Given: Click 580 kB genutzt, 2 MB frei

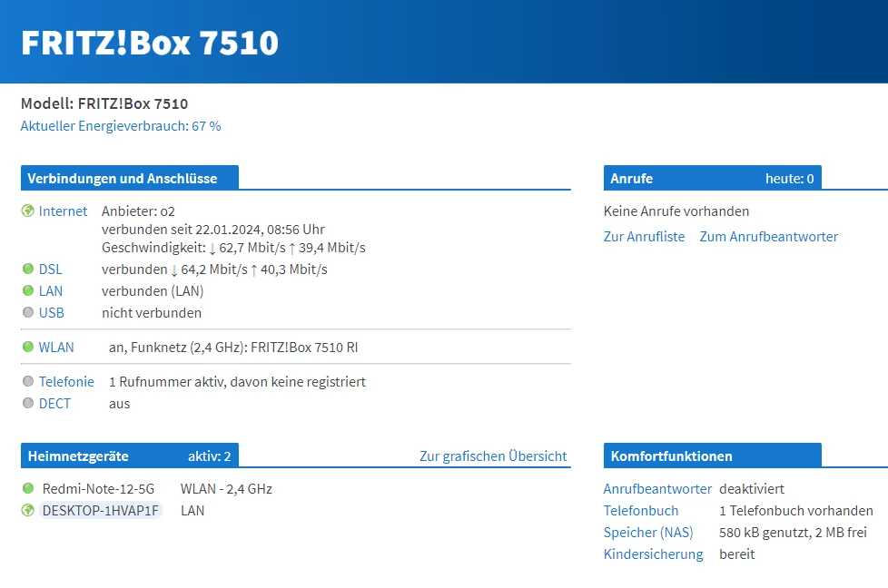Looking at the screenshot, I should click(x=793, y=533).
